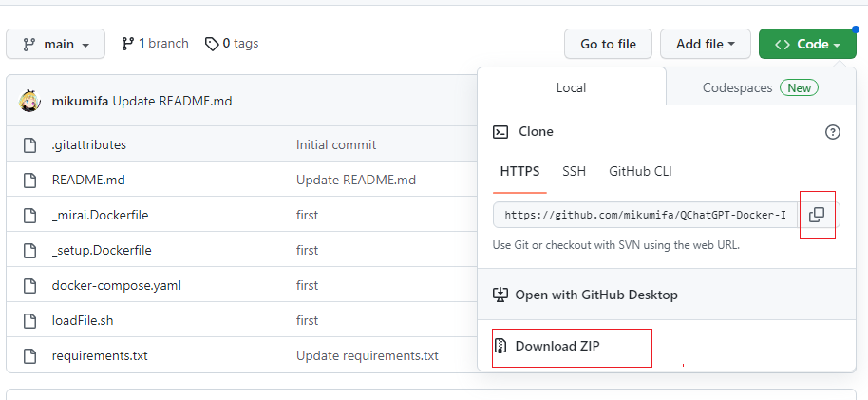This screenshot has height=400, width=868.
Task: Expand the Add file dropdown
Action: 705,45
